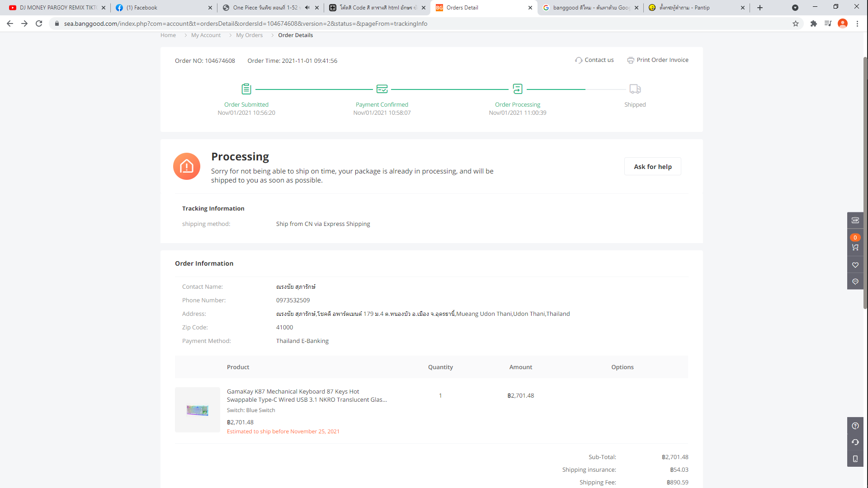Click the customer service headset sidebar icon

click(855, 442)
